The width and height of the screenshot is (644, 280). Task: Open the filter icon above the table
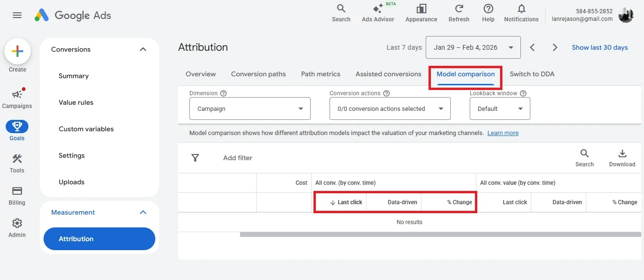point(195,158)
